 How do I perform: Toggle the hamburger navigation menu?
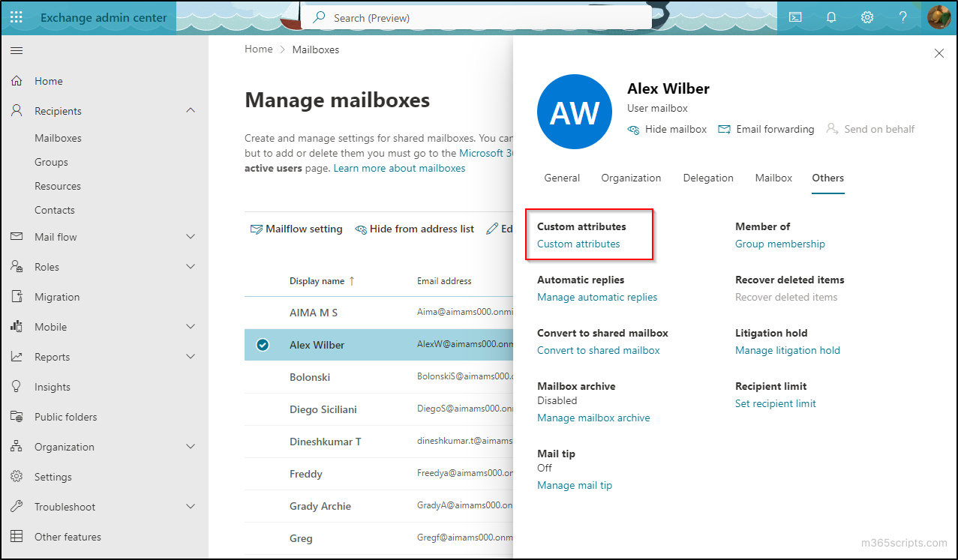[16, 50]
